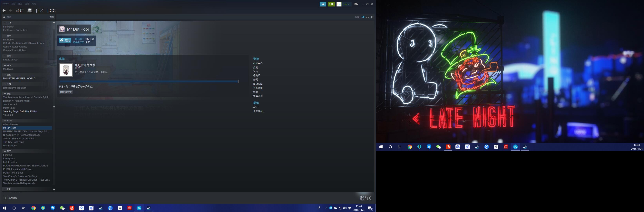This screenshot has width=644, height=212.
Task: Open the Steam announcements megaphone icon
Action: pos(323,4)
